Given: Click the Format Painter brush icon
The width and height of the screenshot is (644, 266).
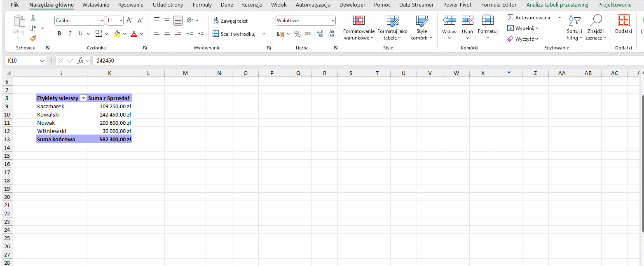Looking at the screenshot, I should (33, 38).
